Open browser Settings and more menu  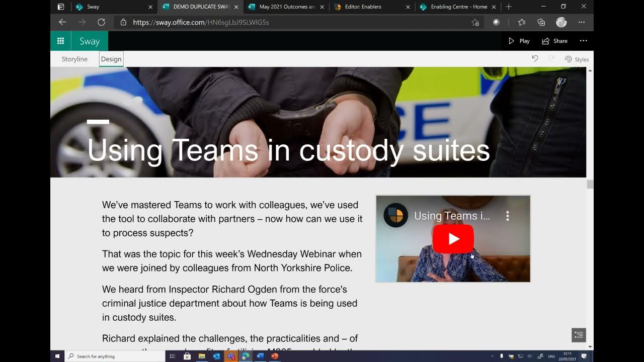pyautogui.click(x=582, y=22)
